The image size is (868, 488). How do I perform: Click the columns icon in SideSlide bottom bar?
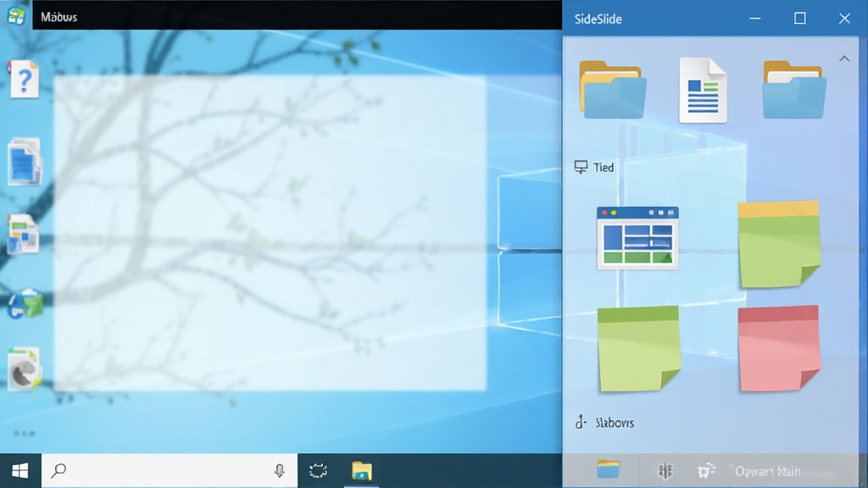pos(665,471)
